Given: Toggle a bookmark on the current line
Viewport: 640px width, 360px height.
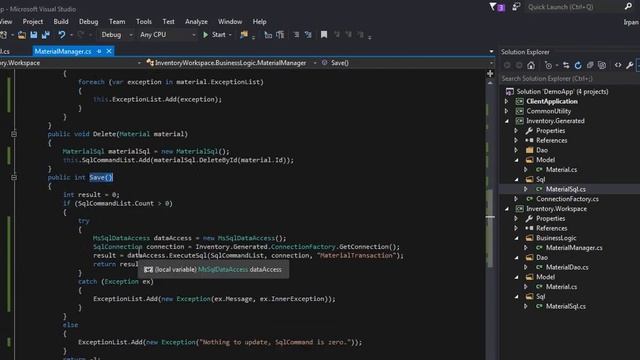Looking at the screenshot, I should pyautogui.click(x=324, y=35).
